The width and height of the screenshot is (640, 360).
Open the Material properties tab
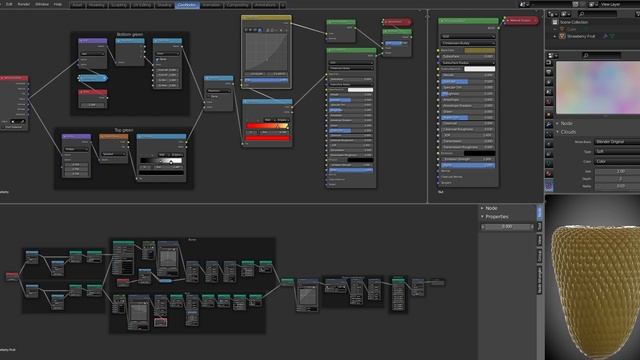549,173
